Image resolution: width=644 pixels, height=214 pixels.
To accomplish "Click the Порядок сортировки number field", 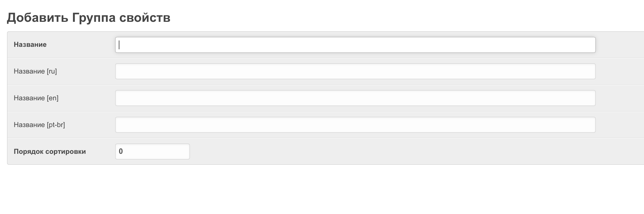I will click(152, 152).
